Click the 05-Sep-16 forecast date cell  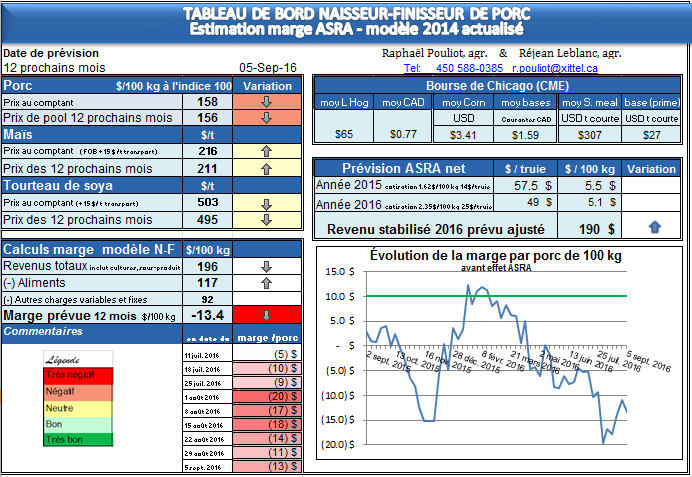point(268,68)
